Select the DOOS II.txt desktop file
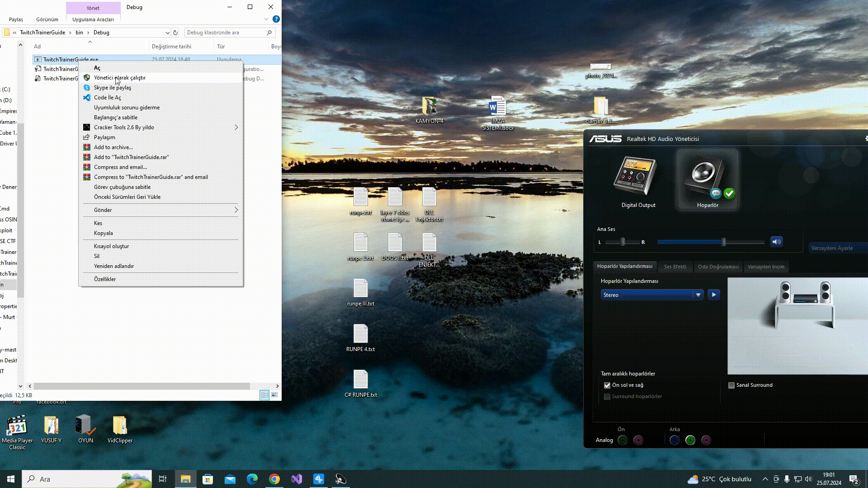Image resolution: width=868 pixels, height=488 pixels. click(x=395, y=247)
